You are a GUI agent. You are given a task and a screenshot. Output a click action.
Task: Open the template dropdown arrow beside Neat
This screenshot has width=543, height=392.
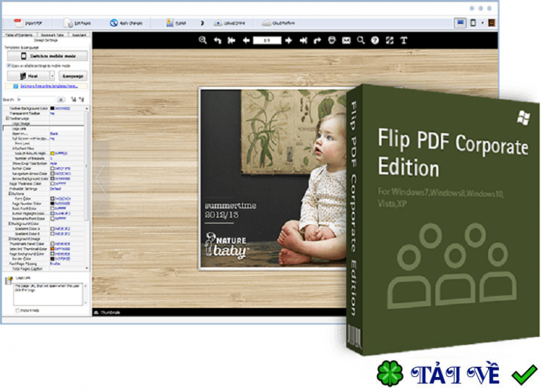click(x=52, y=76)
